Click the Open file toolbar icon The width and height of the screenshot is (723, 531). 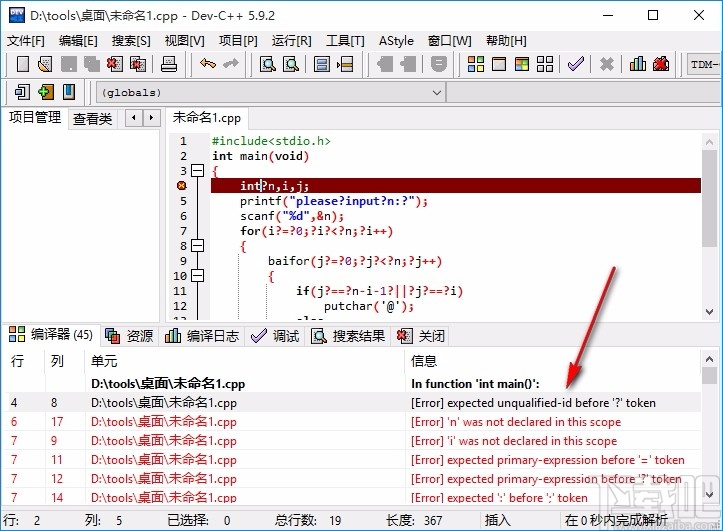pyautogui.click(x=45, y=64)
